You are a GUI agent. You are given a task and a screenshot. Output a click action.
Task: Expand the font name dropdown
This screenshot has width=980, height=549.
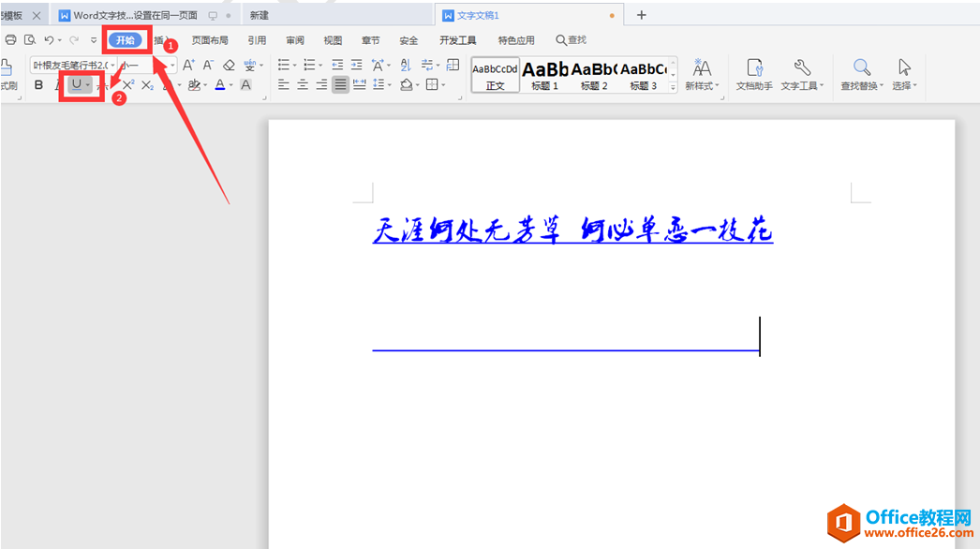112,66
